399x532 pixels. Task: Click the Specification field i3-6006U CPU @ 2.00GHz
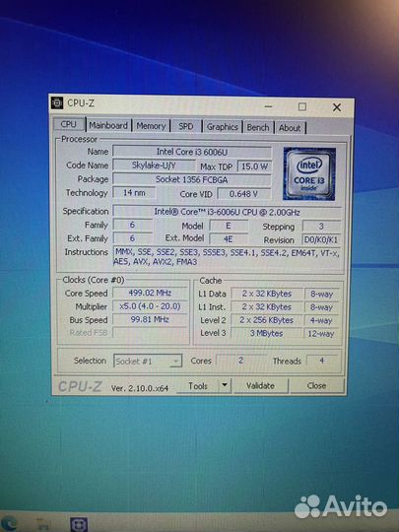227,213
